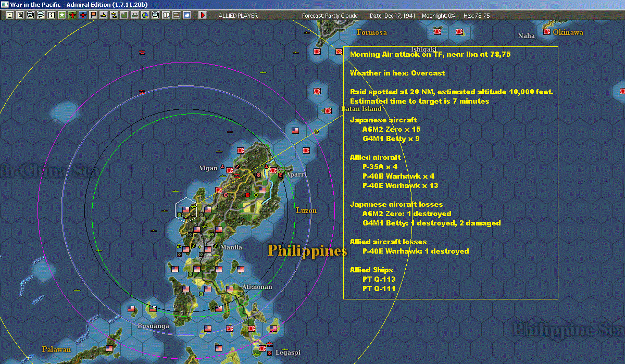625x364 pixels.
Task: Select the US flag on Palawan island
Action: 109,348
